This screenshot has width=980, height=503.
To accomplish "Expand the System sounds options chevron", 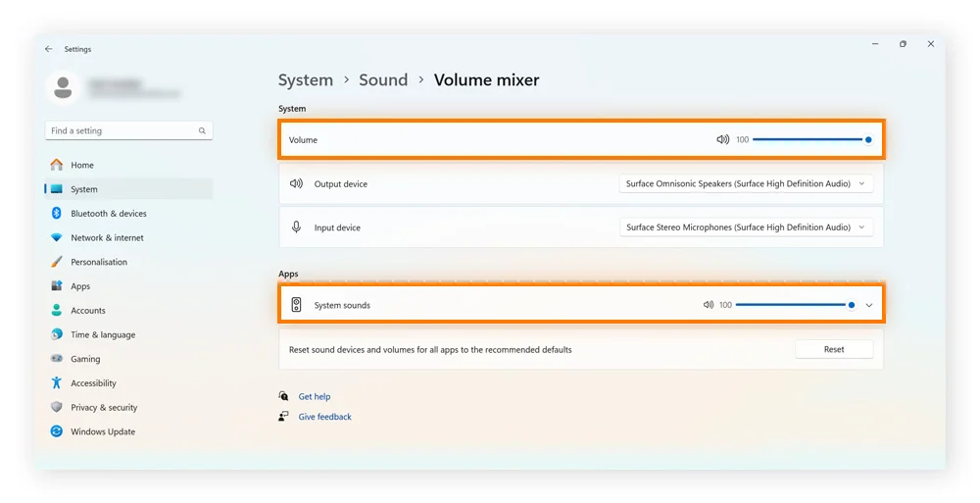I will point(869,305).
